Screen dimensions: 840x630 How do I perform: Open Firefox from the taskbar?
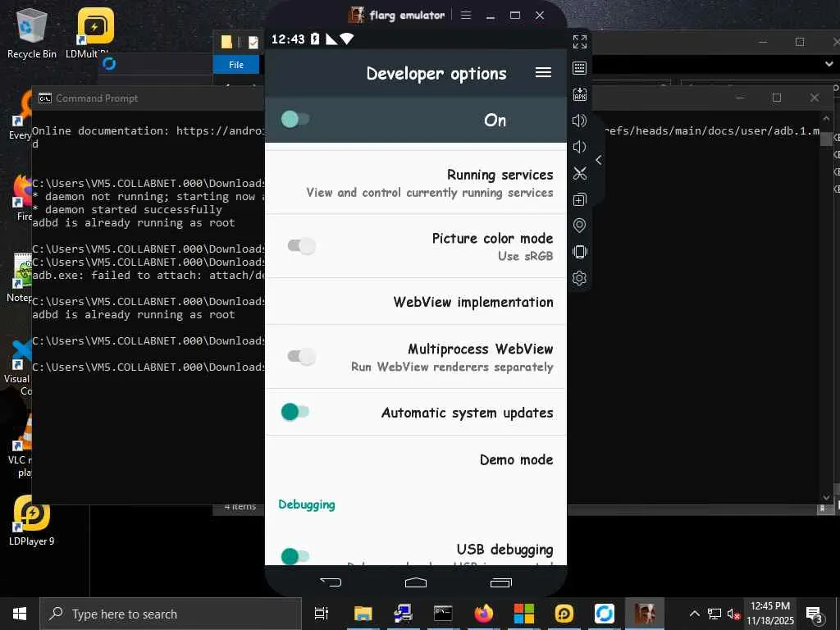(484, 614)
